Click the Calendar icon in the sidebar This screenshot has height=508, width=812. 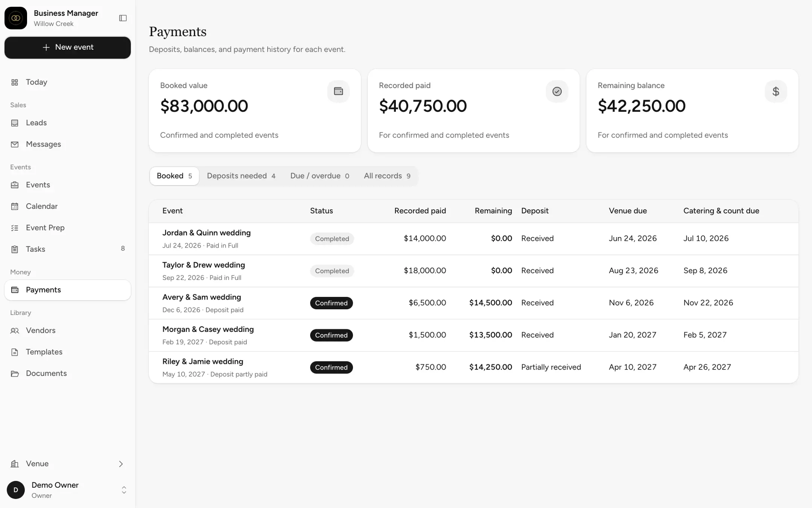pos(15,207)
